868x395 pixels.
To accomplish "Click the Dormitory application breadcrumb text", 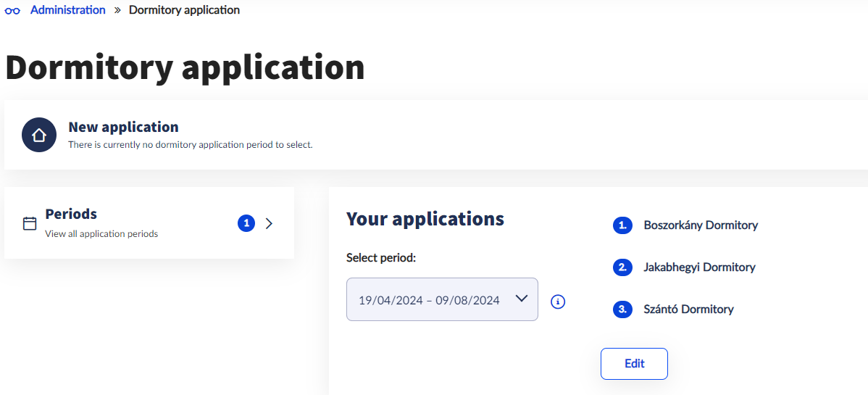I will pyautogui.click(x=184, y=10).
